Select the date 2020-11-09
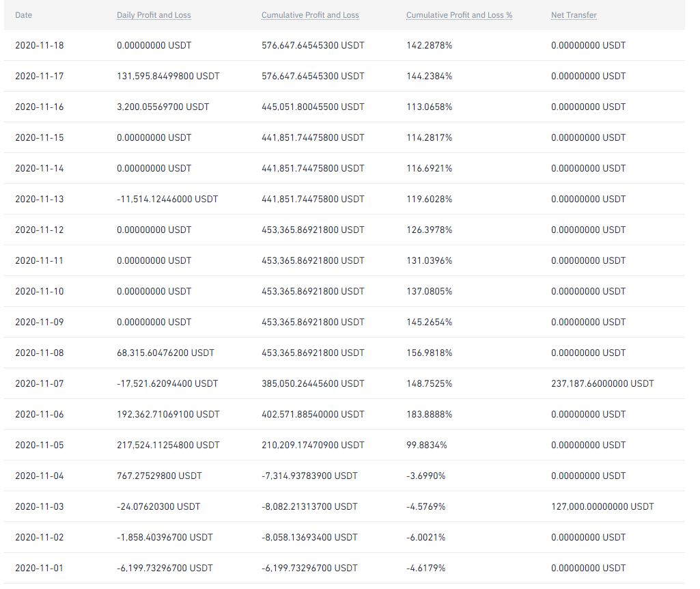Viewport: 700px width, 589px height. point(40,323)
